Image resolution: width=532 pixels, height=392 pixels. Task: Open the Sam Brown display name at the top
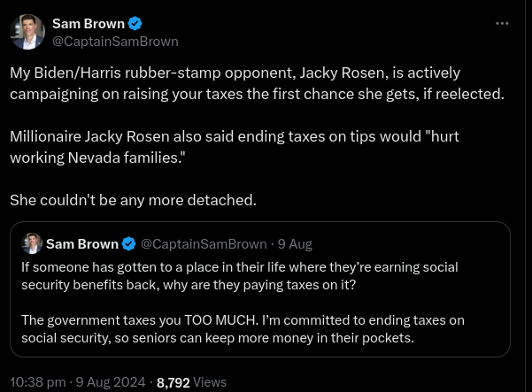pyautogui.click(x=89, y=24)
